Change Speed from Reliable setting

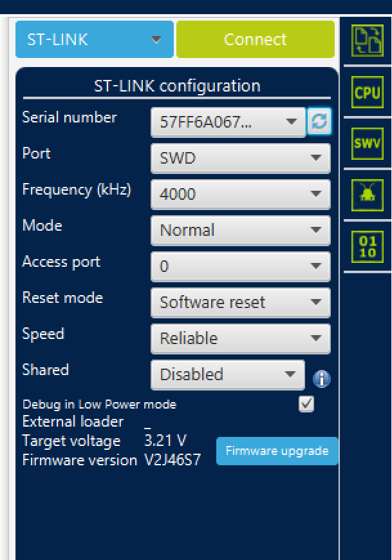click(240, 338)
